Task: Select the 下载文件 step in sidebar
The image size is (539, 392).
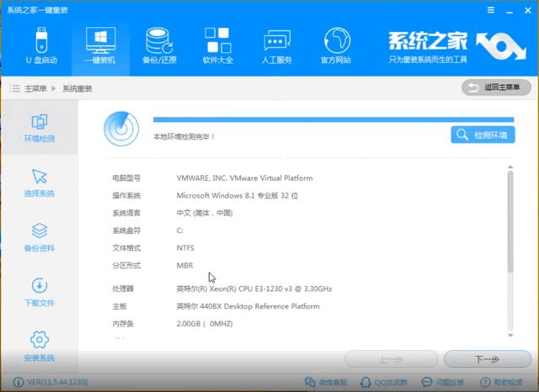Action: [x=40, y=292]
